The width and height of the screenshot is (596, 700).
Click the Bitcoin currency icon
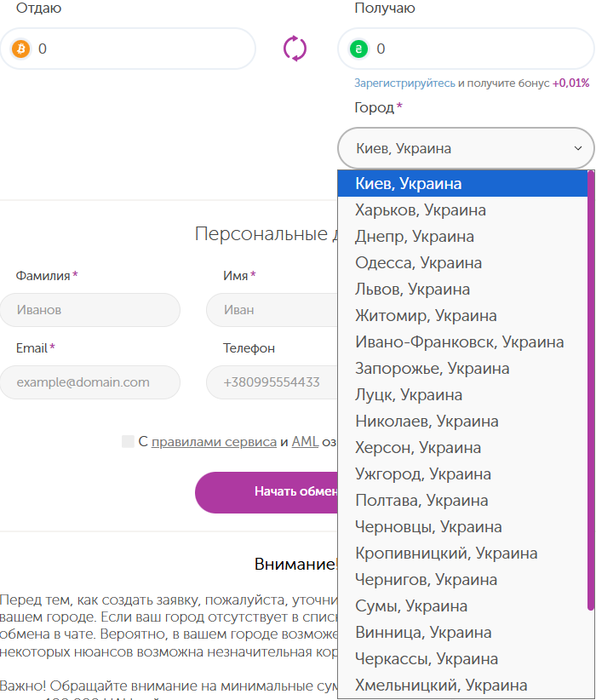click(20, 49)
